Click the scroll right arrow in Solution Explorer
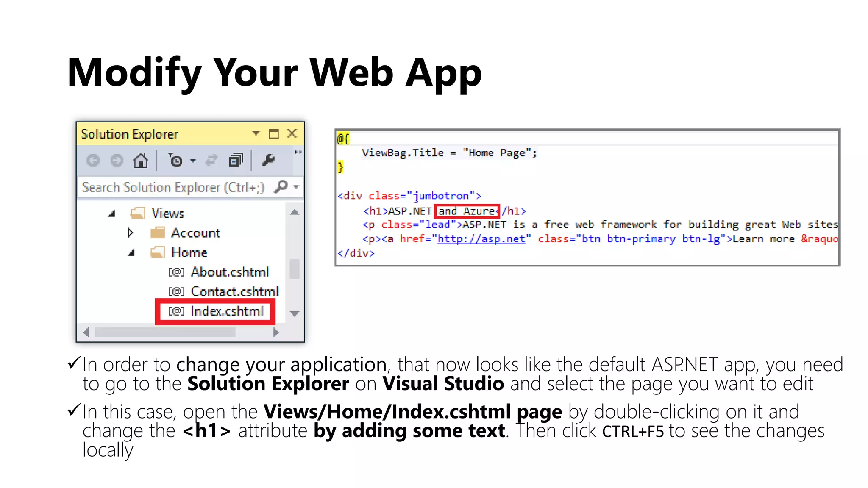The image size is (868, 488). click(x=276, y=333)
